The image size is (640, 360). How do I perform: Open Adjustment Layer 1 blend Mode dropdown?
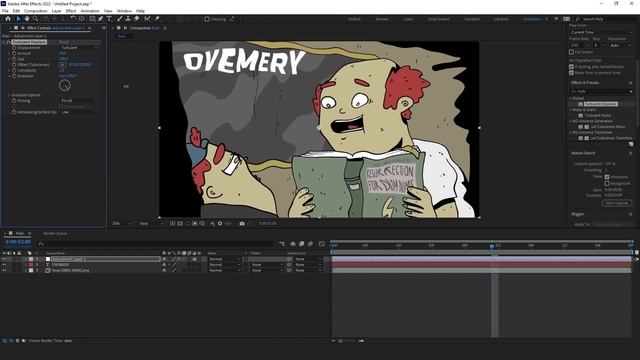point(224,259)
